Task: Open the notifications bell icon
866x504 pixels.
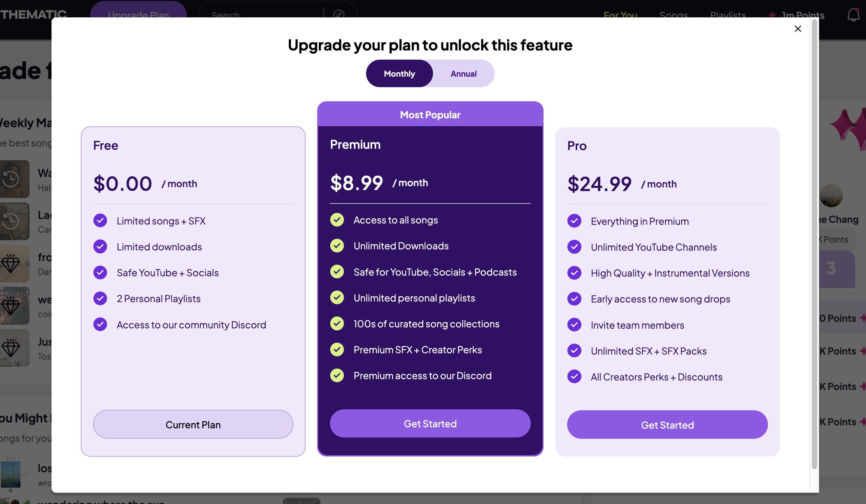Action: (x=853, y=14)
